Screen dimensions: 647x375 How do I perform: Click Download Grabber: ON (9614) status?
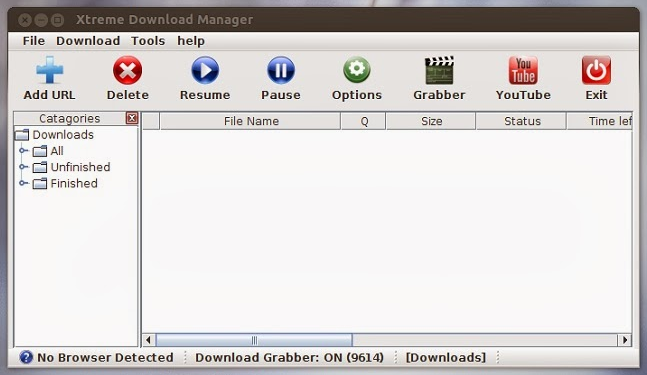(x=289, y=357)
